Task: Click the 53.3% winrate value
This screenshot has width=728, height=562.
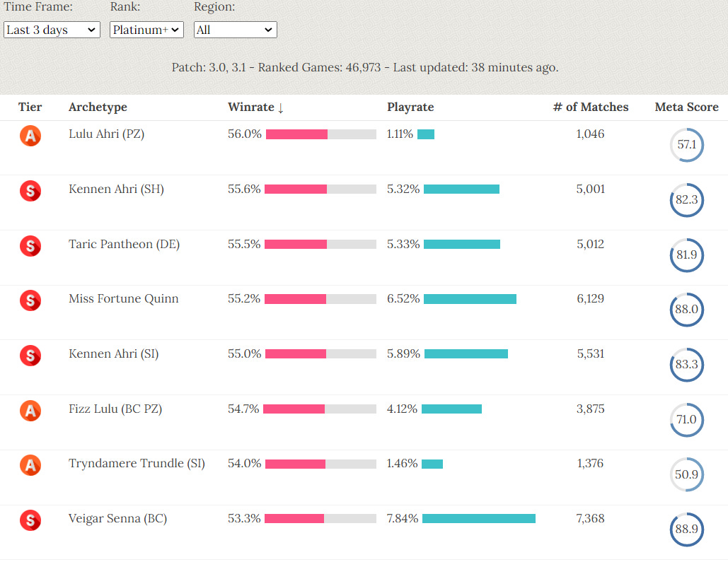Action: coord(244,518)
